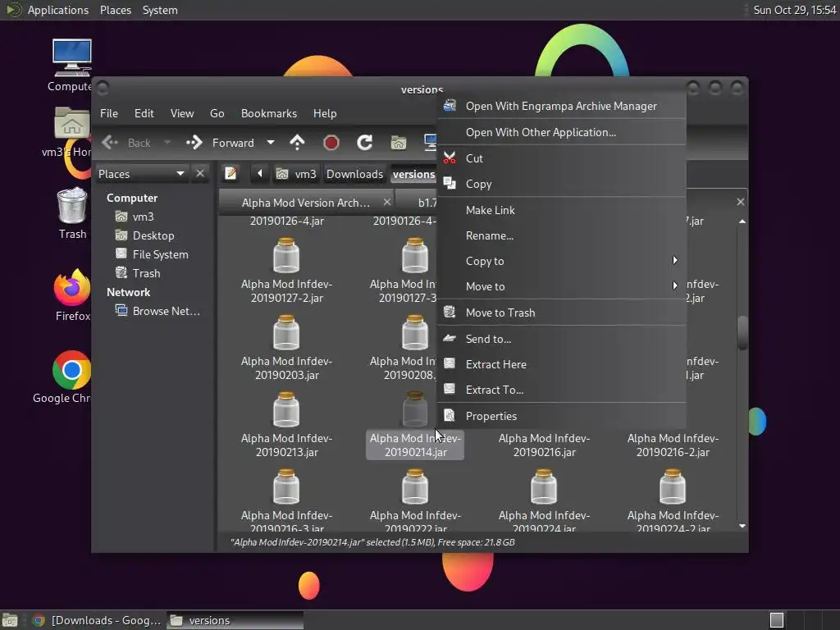840x630 pixels.
Task: Click the Forward arrow toolbar icon
Action: (x=194, y=143)
